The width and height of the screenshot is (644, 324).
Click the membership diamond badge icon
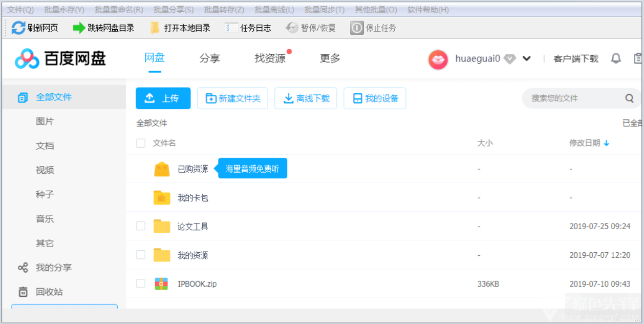509,59
